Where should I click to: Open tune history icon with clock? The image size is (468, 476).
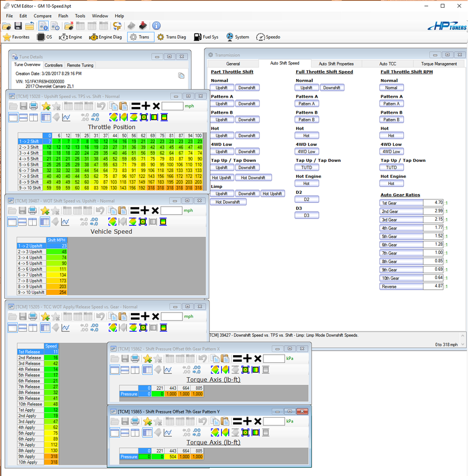(x=55, y=26)
